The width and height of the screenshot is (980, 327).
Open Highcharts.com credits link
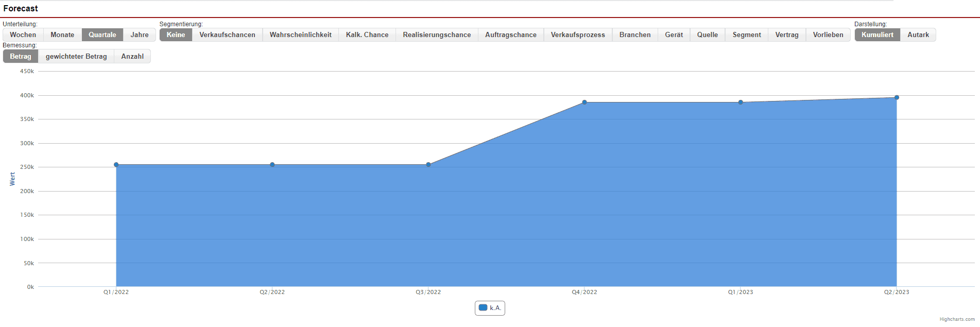(957, 319)
